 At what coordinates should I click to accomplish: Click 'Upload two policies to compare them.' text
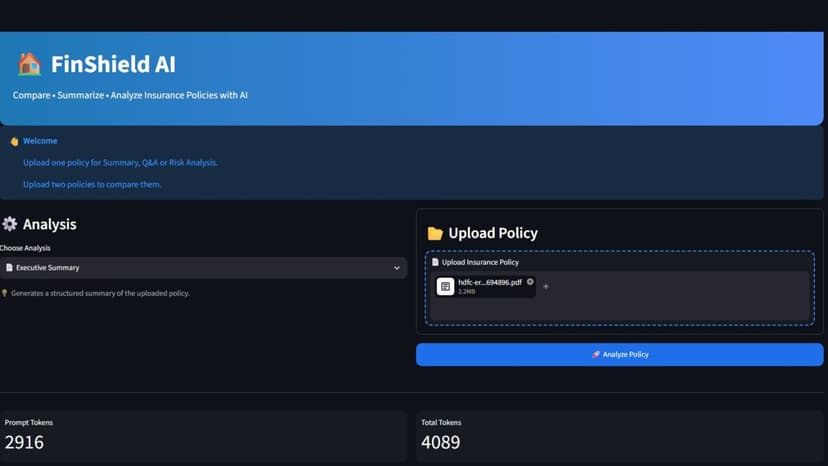[x=92, y=184]
